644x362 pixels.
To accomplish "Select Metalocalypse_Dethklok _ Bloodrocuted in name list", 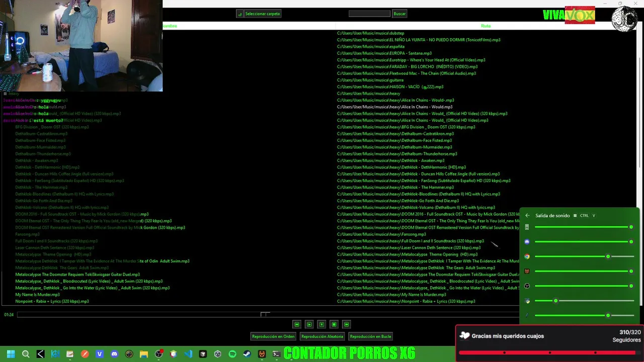I will point(89,281).
